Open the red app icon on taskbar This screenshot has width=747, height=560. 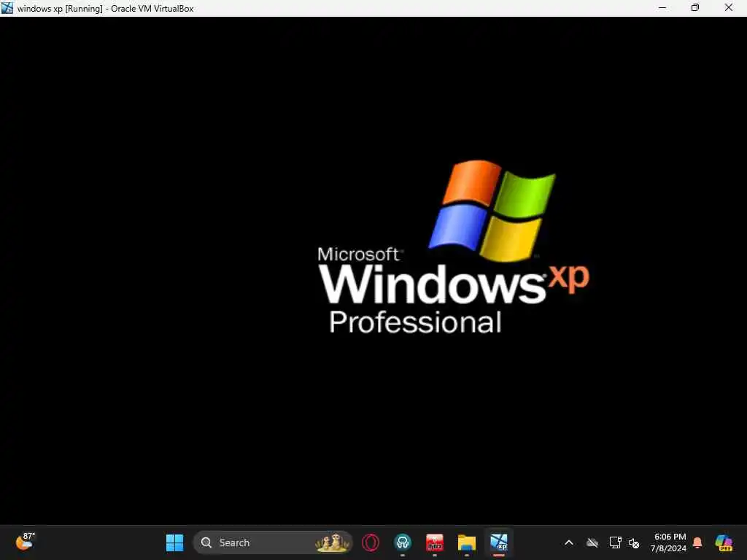(x=435, y=542)
